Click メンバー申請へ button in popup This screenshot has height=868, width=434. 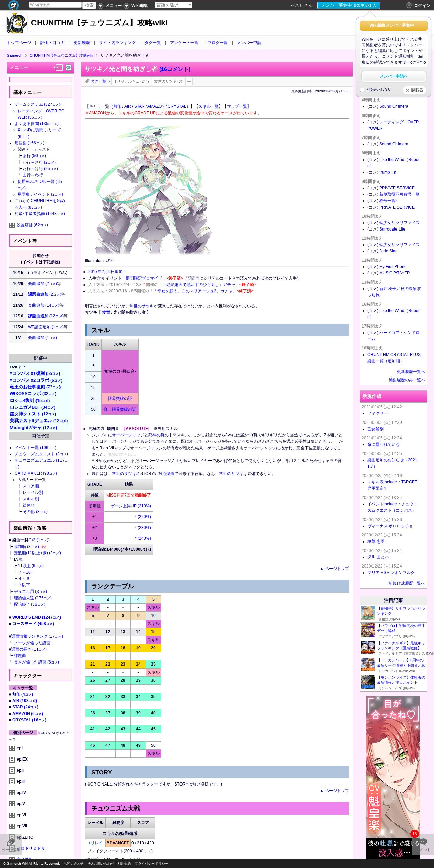pos(394,76)
